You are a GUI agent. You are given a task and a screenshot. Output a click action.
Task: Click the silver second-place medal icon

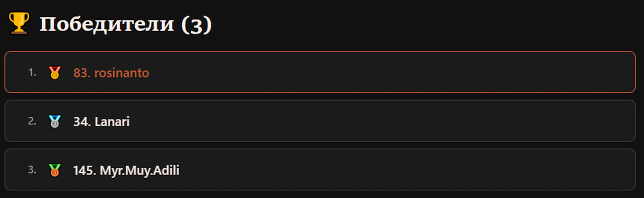[55, 121]
